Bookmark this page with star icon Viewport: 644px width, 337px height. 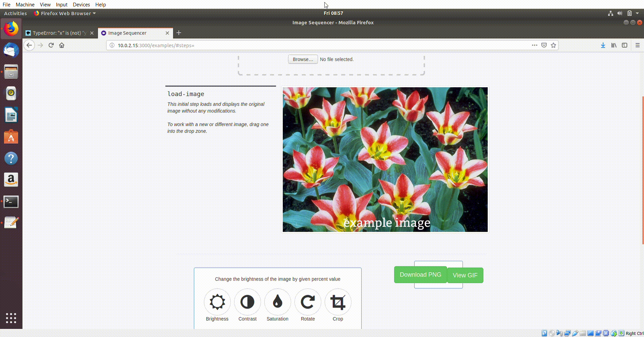(x=553, y=45)
